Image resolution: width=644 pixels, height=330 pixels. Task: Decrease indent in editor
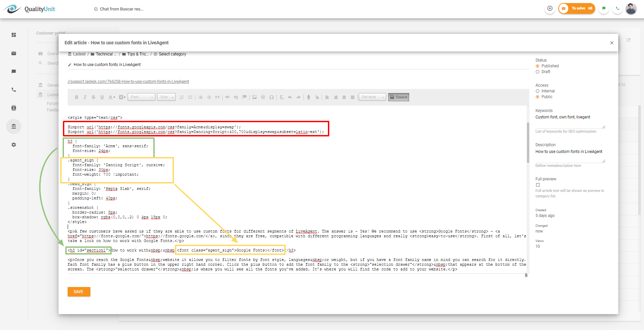pyautogui.click(x=200, y=97)
